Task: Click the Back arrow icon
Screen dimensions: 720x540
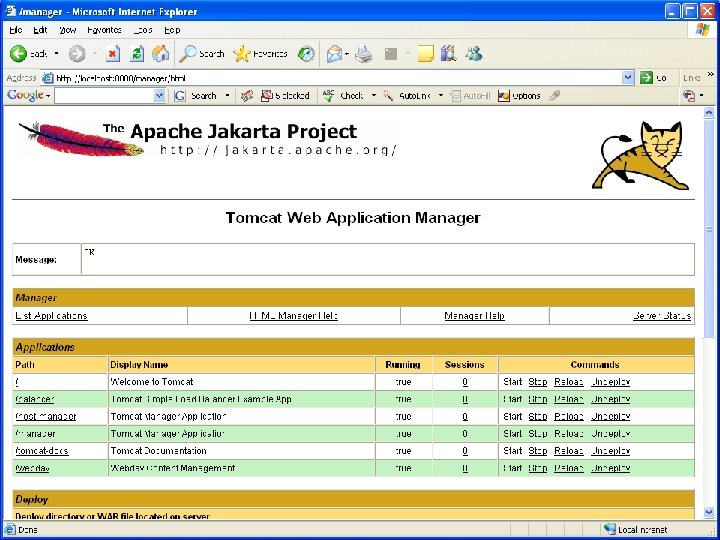Action: point(18,54)
